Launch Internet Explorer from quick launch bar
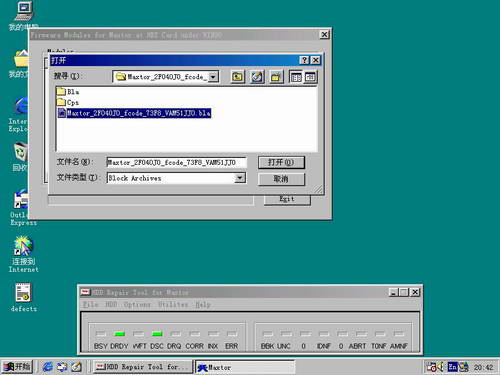Image resolution: width=500 pixels, height=375 pixels. click(48, 367)
